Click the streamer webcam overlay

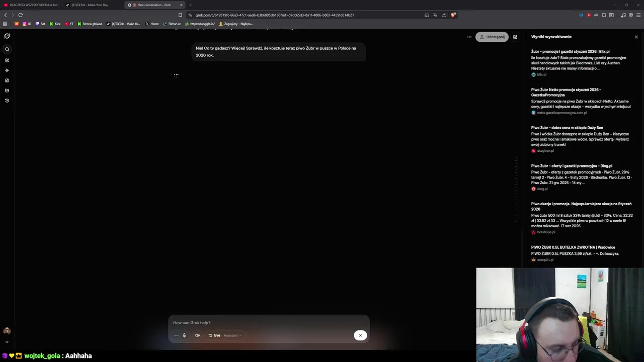tap(560, 315)
